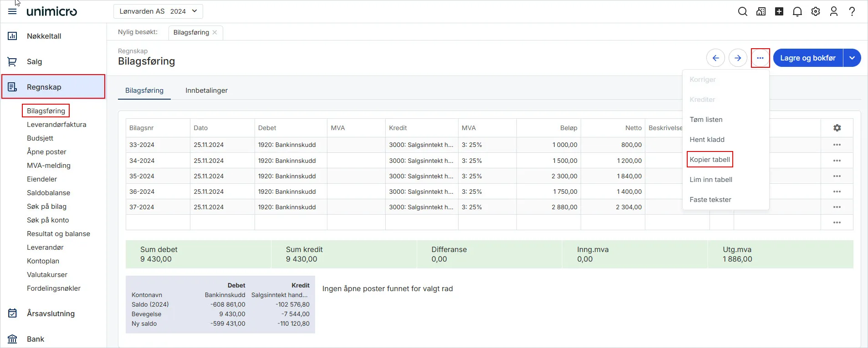Click Debet cell of voucher 35-2024
Screen dimensions: 868x348
point(291,176)
